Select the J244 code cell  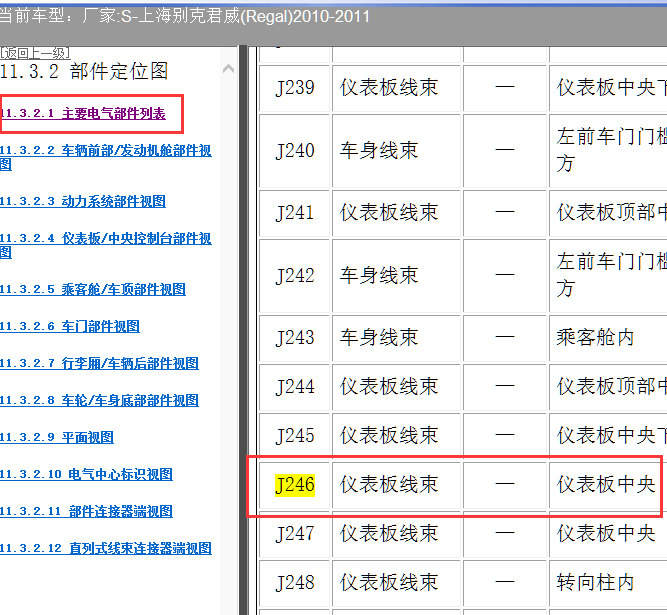pos(295,387)
